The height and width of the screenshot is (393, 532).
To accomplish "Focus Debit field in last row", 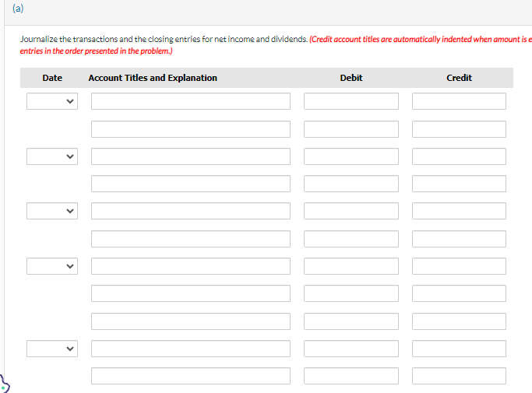I will coord(351,376).
